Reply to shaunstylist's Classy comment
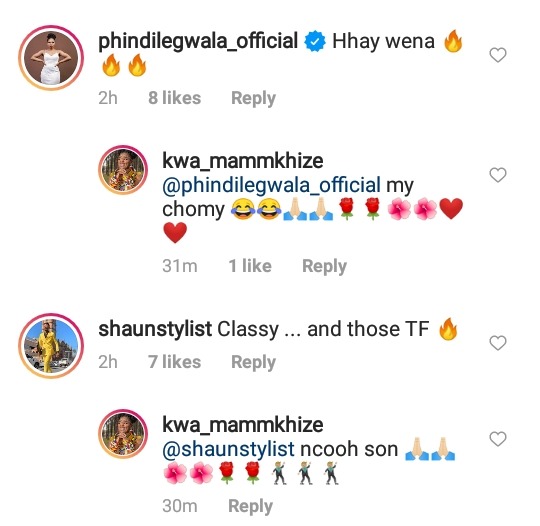 pos(253,362)
